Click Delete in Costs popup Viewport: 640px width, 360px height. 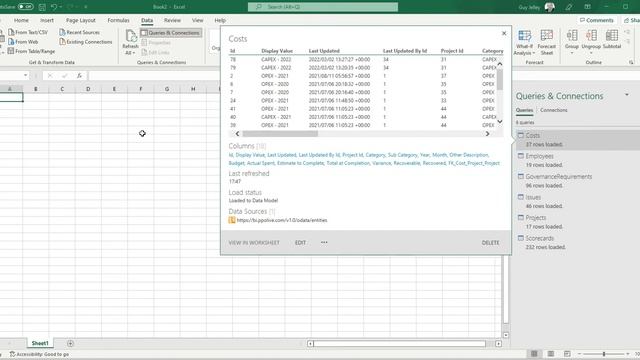point(490,242)
